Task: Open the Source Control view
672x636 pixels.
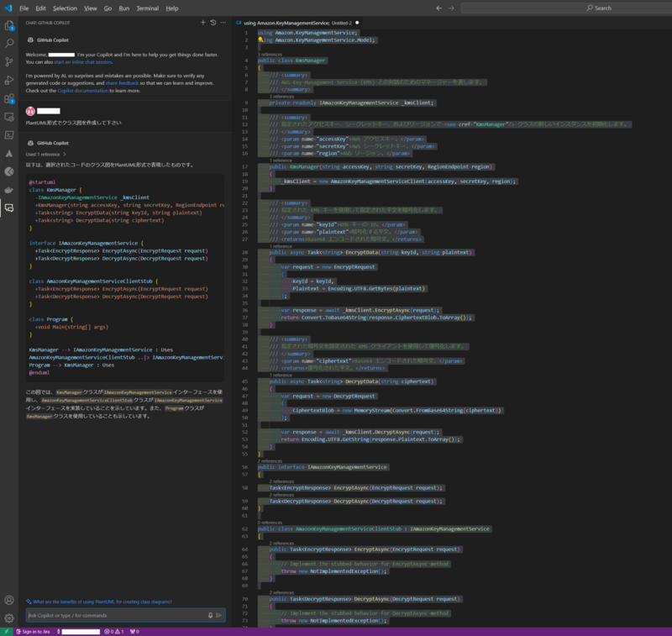Action: tap(9, 61)
